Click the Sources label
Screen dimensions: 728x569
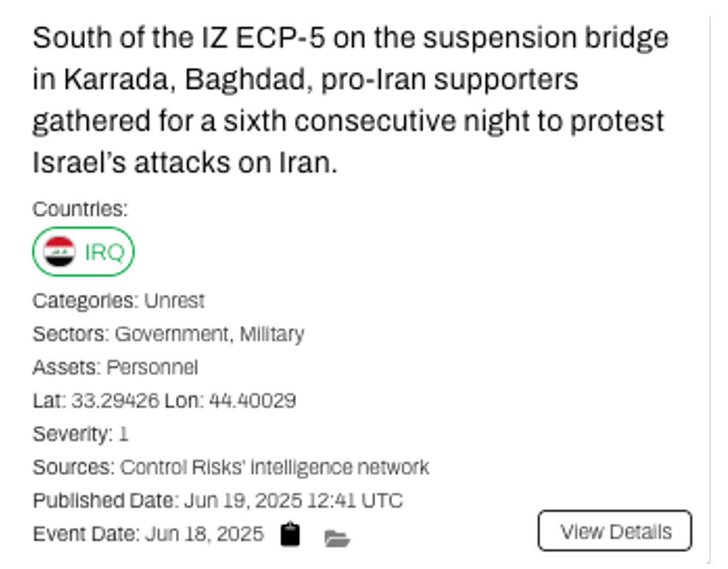point(73,468)
